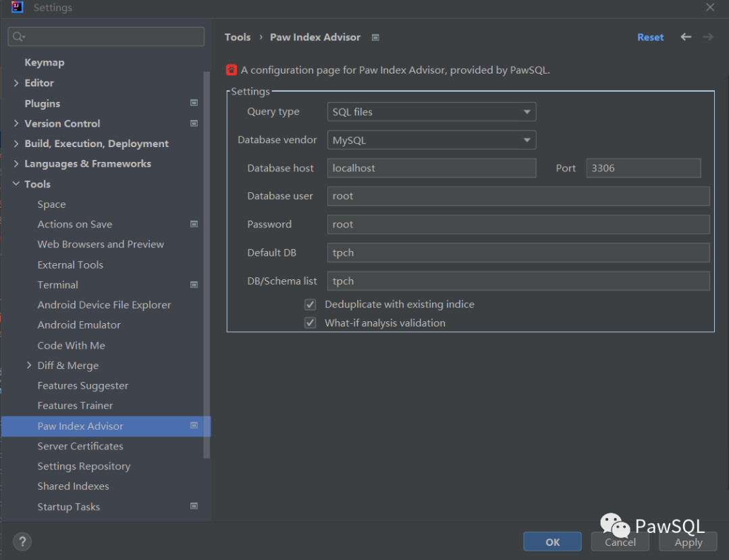
Task: Open the Space settings page
Action: point(51,204)
